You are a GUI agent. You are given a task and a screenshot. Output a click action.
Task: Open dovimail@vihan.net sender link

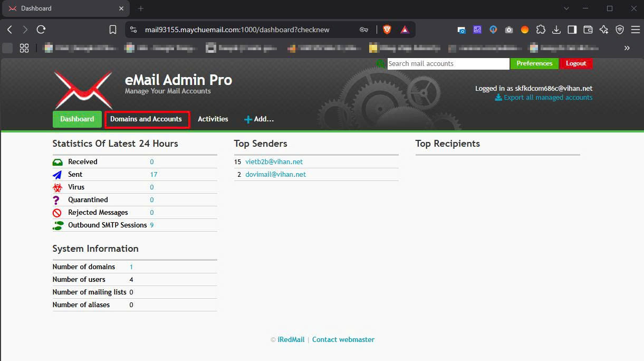coord(276,175)
